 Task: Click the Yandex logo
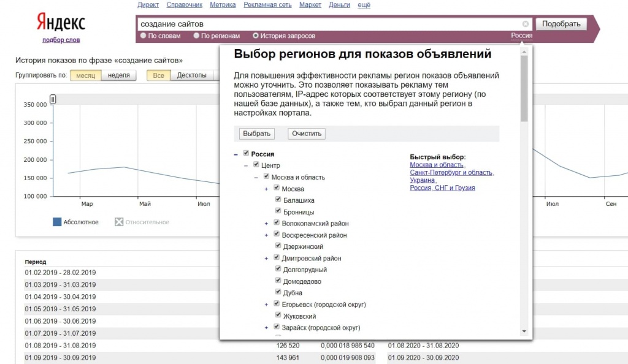[x=61, y=23]
